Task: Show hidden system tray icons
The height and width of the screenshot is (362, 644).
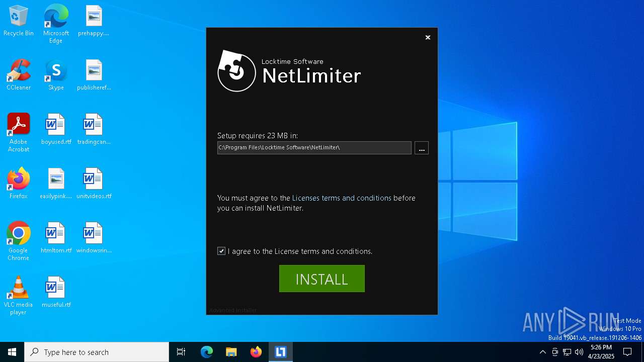Action: 542,352
